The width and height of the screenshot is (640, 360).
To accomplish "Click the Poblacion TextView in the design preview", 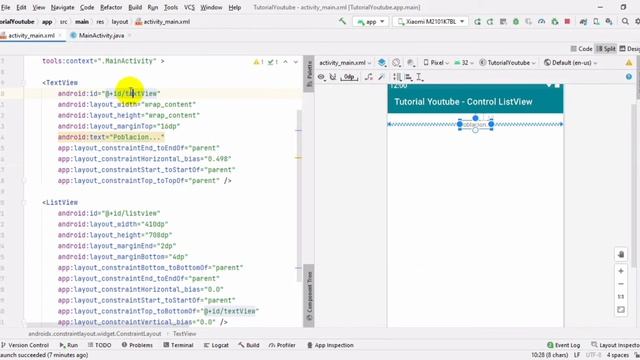I will (475, 124).
